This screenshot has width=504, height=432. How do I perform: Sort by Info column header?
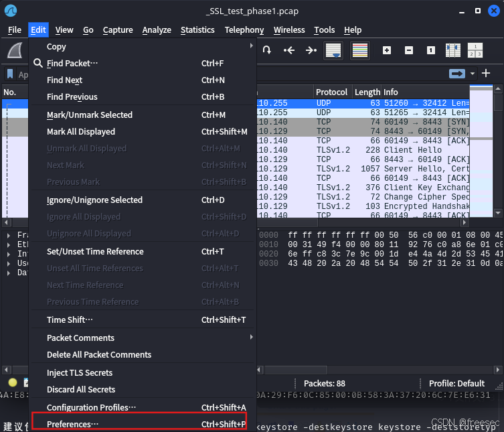click(426, 92)
